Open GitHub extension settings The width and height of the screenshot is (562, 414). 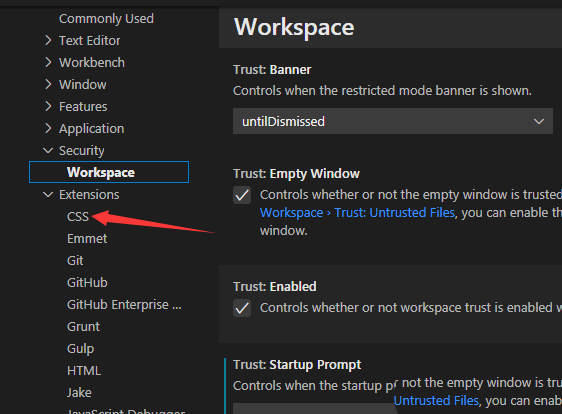87,282
